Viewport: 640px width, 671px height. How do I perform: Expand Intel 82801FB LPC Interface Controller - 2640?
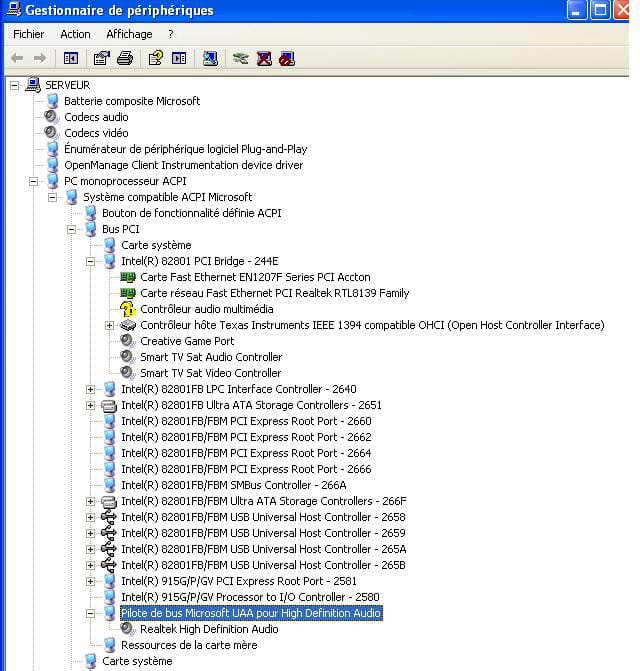(90, 389)
